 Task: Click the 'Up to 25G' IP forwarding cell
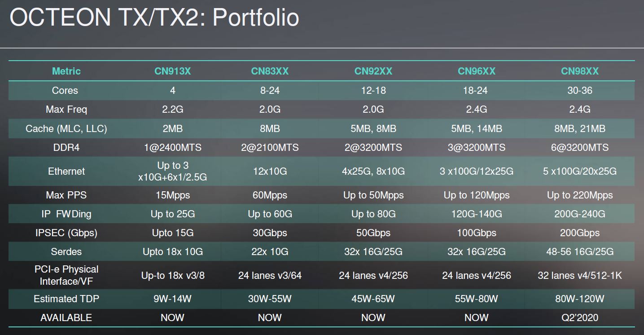[173, 214]
